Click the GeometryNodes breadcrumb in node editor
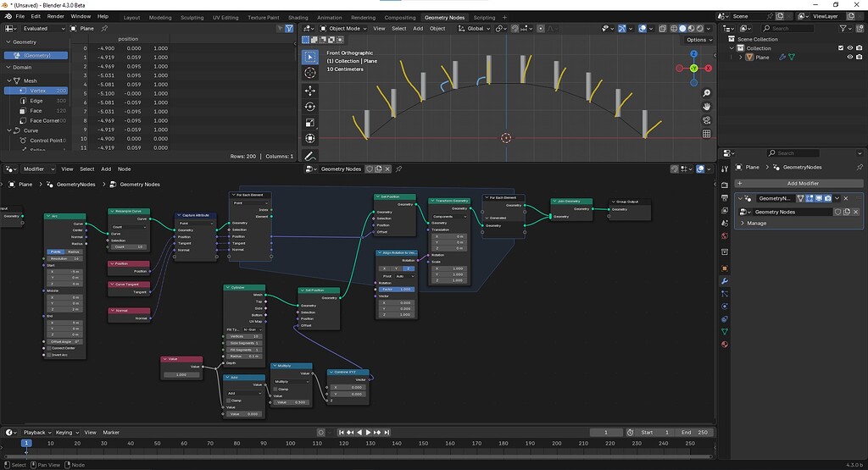868x470 pixels. click(x=75, y=184)
